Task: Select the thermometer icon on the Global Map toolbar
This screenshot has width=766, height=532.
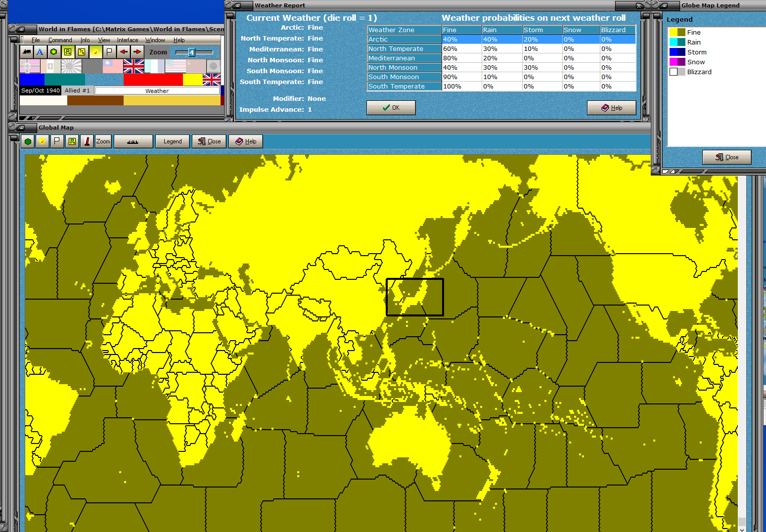Action: point(87,141)
